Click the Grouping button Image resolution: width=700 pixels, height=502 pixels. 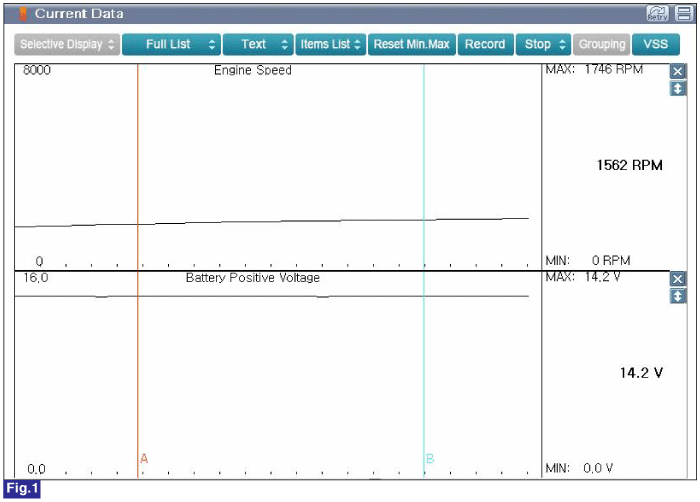(x=602, y=44)
